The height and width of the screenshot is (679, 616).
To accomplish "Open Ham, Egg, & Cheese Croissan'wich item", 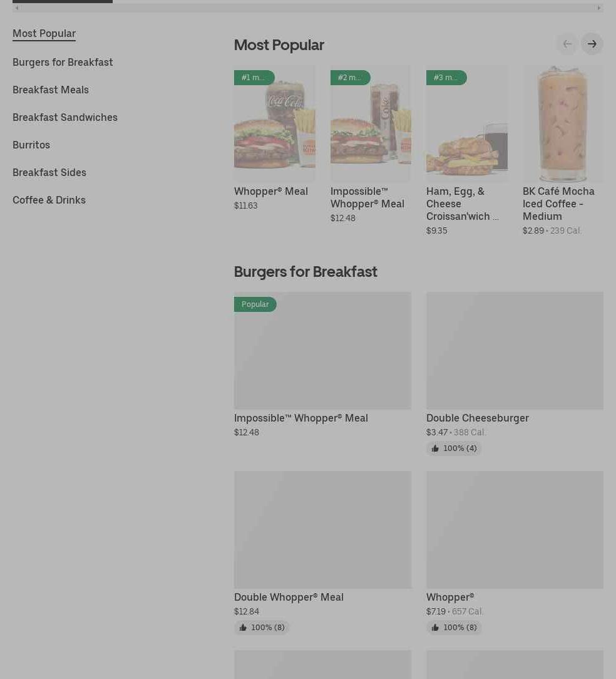I will click(x=462, y=204).
